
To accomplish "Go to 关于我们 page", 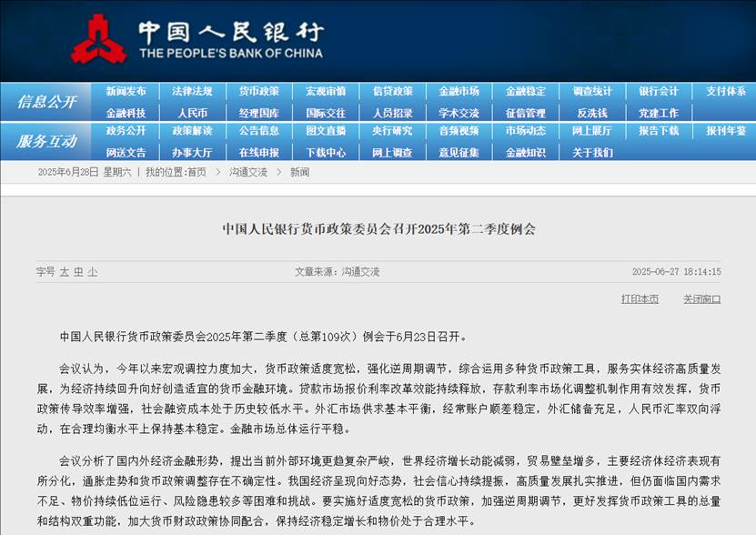I will coord(592,153).
